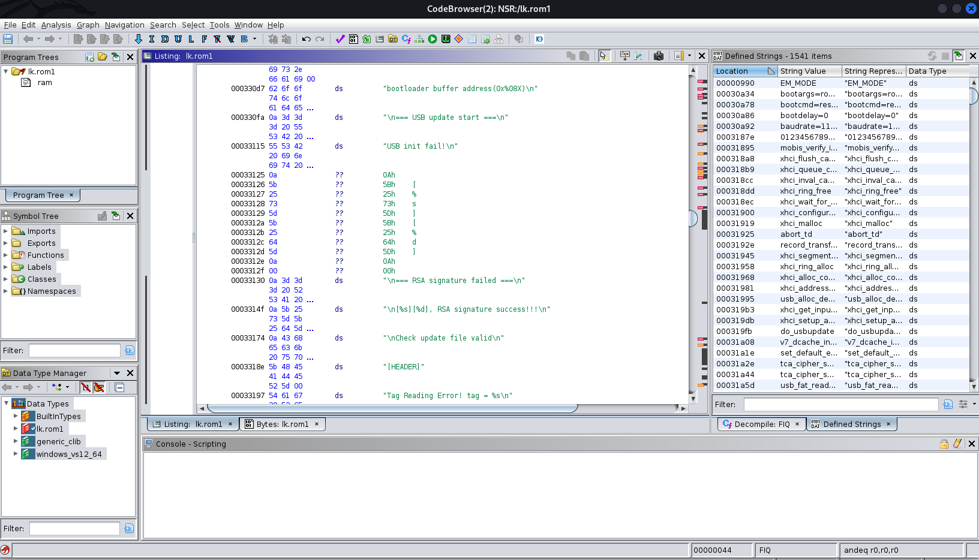This screenshot has width=979, height=560.
Task: Switch to the Decompile: FIQ tab
Action: (762, 424)
